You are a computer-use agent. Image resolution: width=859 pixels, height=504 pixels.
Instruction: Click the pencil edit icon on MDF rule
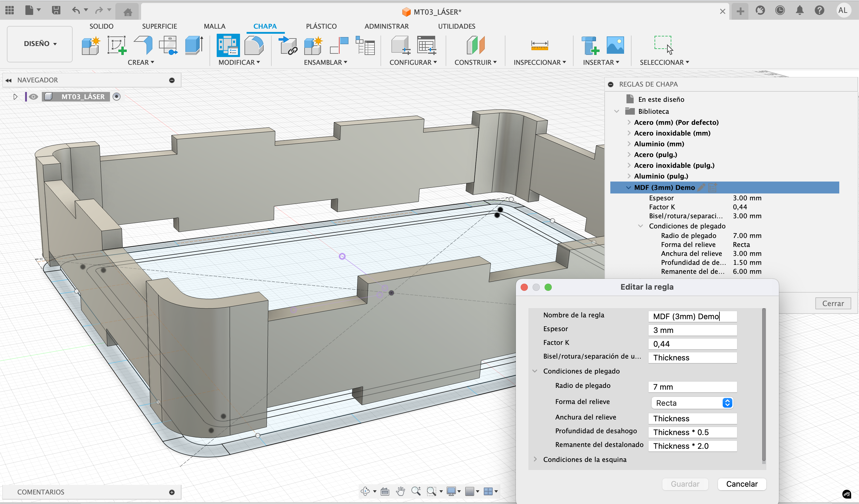pyautogui.click(x=701, y=187)
